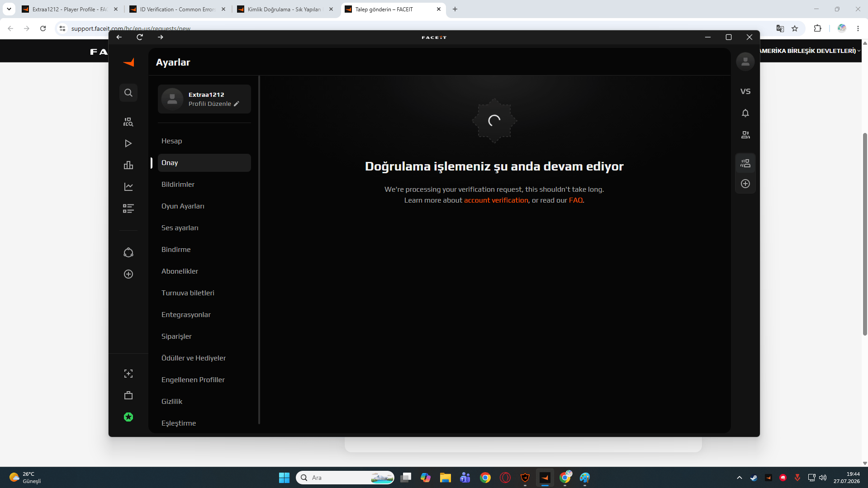Open the shop bag icon in sidebar

coord(128,395)
